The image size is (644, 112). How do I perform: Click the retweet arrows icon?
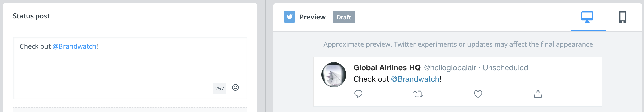[x=418, y=94]
